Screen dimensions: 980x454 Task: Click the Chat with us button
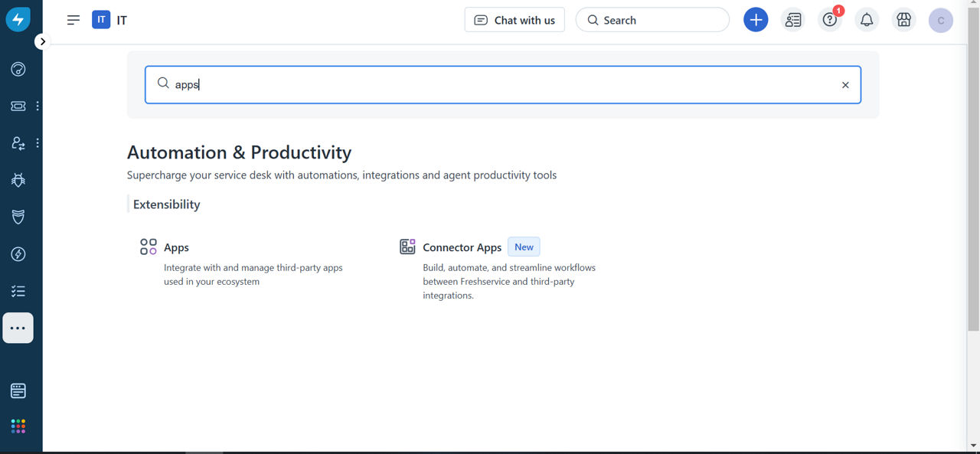(x=514, y=20)
